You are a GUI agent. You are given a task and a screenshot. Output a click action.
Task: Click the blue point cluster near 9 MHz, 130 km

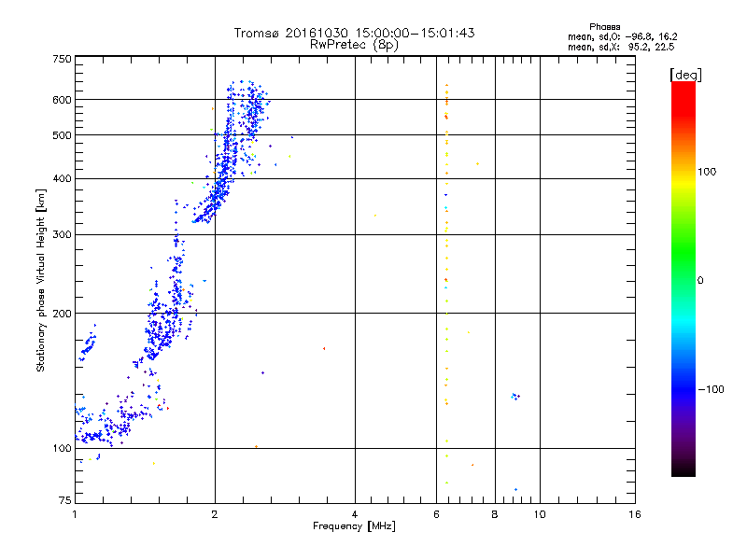click(515, 396)
